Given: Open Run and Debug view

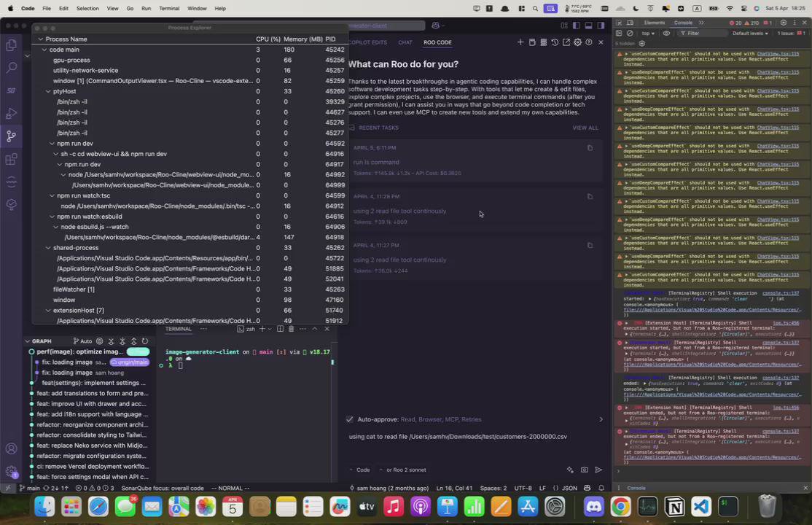Looking at the screenshot, I should click(12, 114).
